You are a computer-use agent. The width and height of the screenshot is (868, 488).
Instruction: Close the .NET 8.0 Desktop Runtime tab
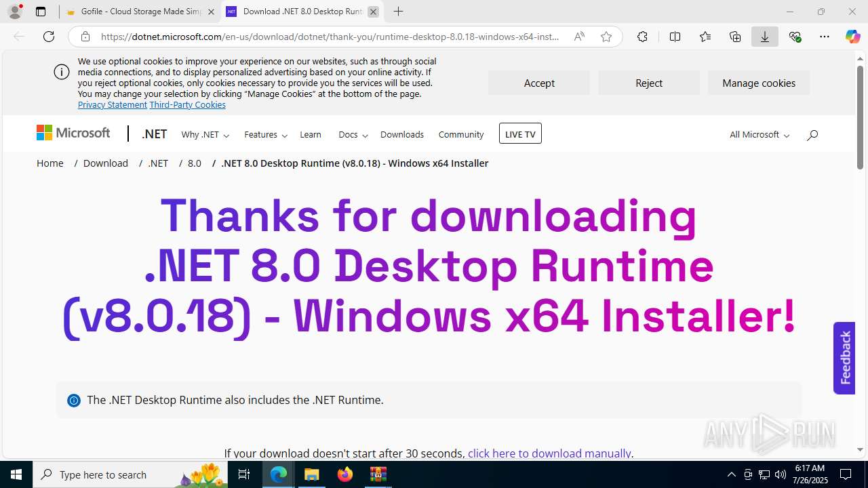click(x=373, y=12)
